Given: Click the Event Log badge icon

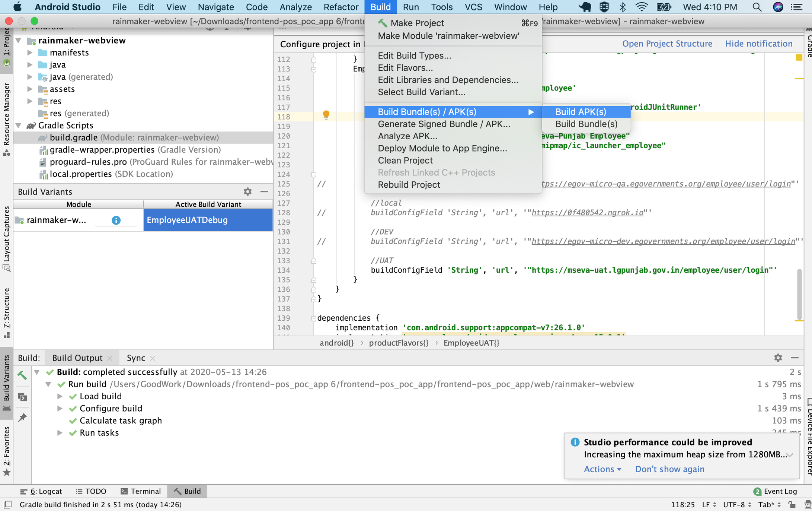Looking at the screenshot, I should [x=757, y=491].
